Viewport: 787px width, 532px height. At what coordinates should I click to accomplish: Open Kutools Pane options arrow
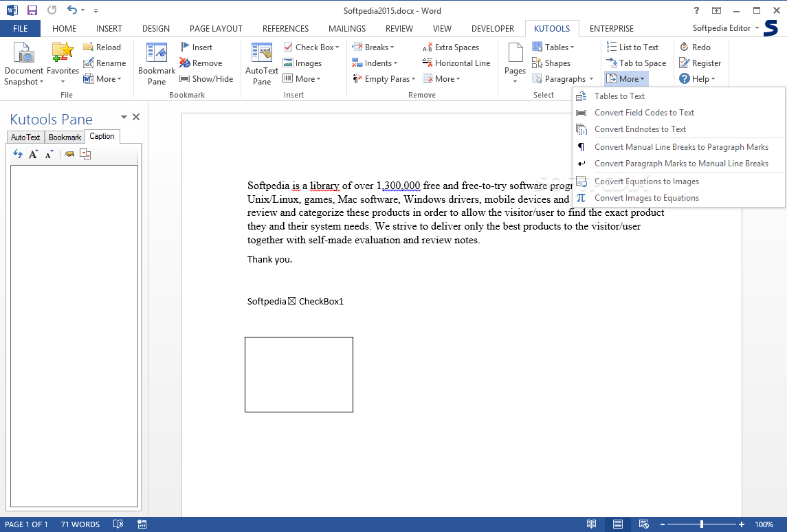(x=124, y=117)
